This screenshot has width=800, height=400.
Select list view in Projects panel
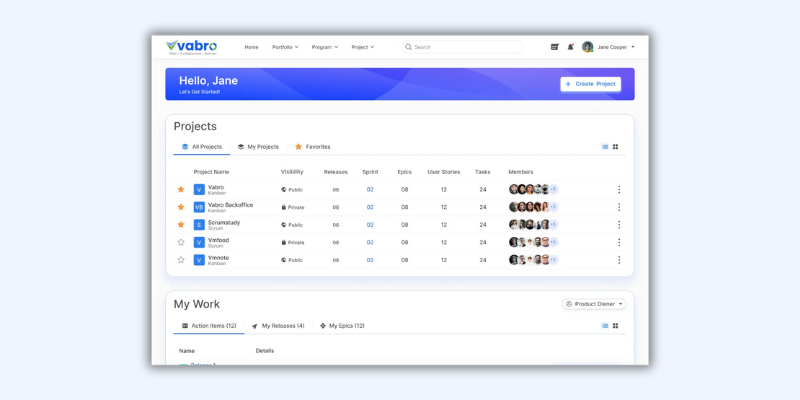(x=605, y=147)
